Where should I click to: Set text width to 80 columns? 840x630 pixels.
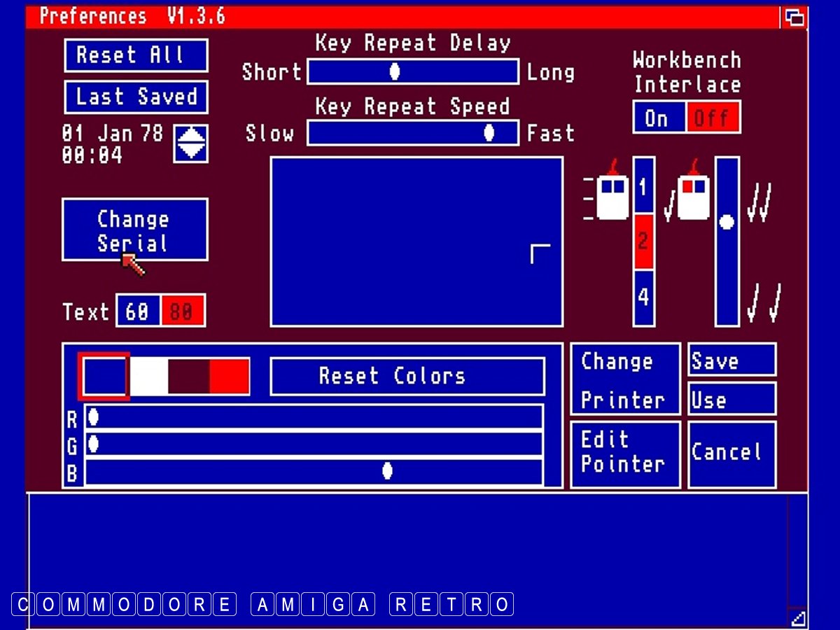click(182, 311)
